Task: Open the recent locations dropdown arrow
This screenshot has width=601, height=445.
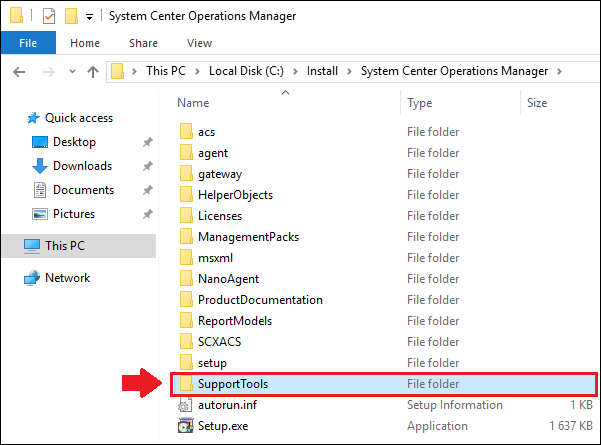Action: [71, 72]
